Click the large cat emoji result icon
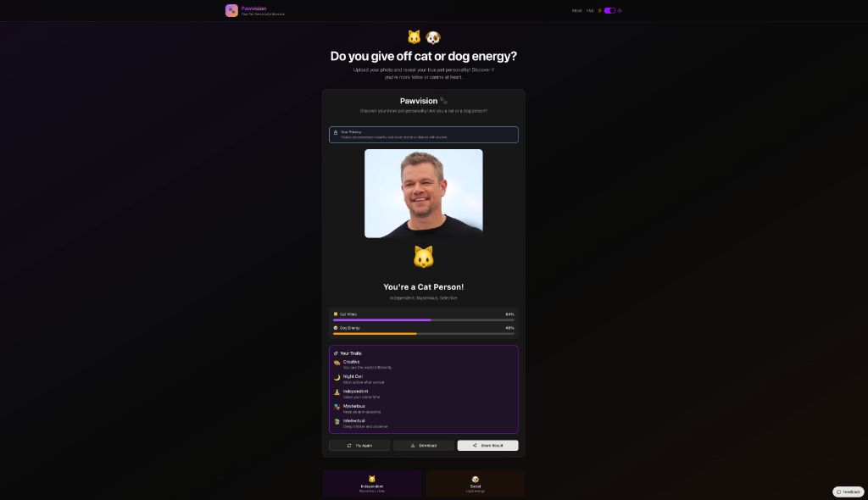Screen dimensions: 868x500 (x=424, y=257)
